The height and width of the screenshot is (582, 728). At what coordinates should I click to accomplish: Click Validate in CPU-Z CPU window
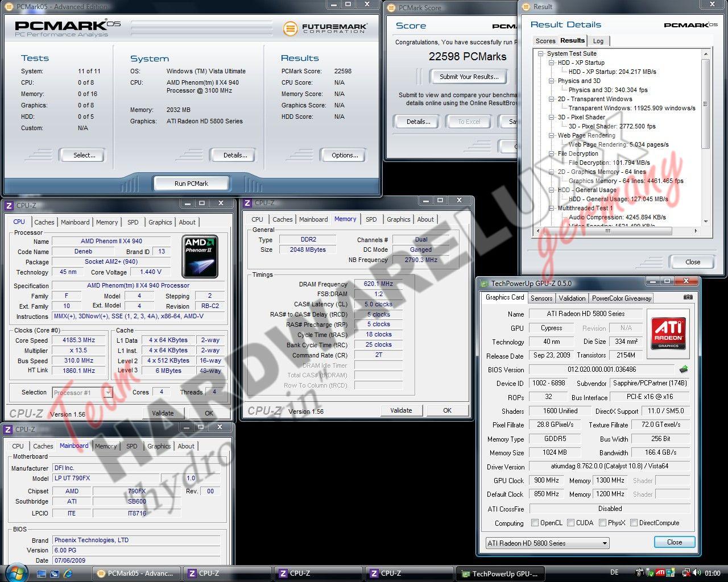pyautogui.click(x=163, y=413)
